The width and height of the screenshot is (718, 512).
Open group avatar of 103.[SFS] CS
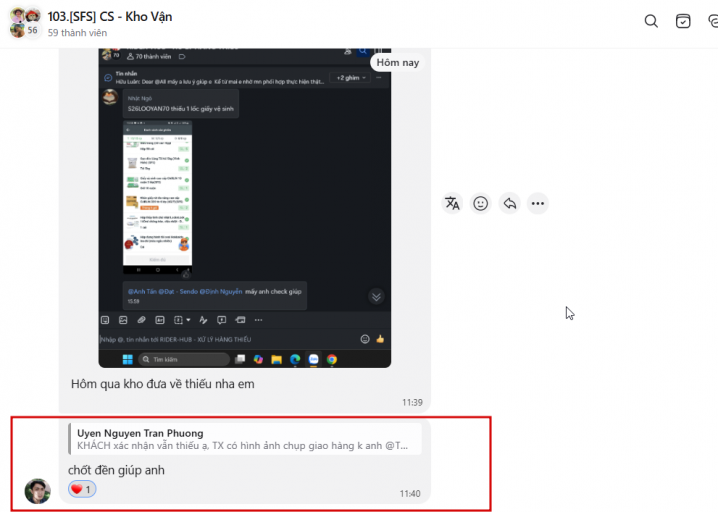tap(25, 22)
